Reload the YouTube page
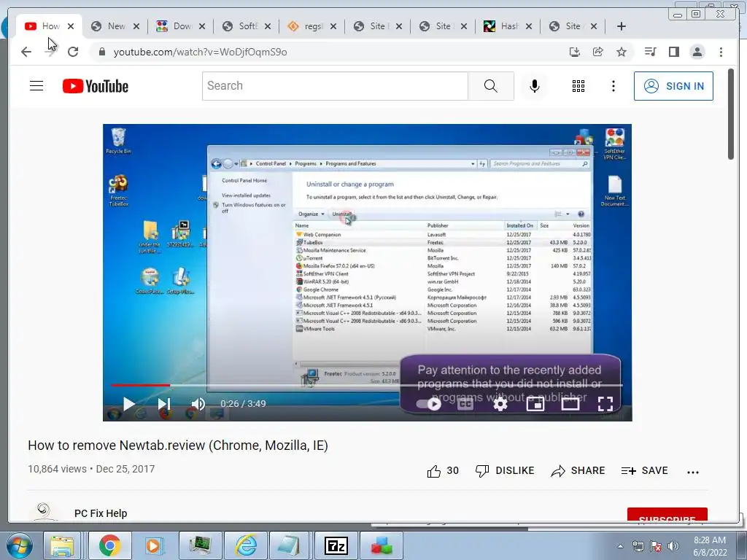This screenshot has width=747, height=560. [73, 52]
